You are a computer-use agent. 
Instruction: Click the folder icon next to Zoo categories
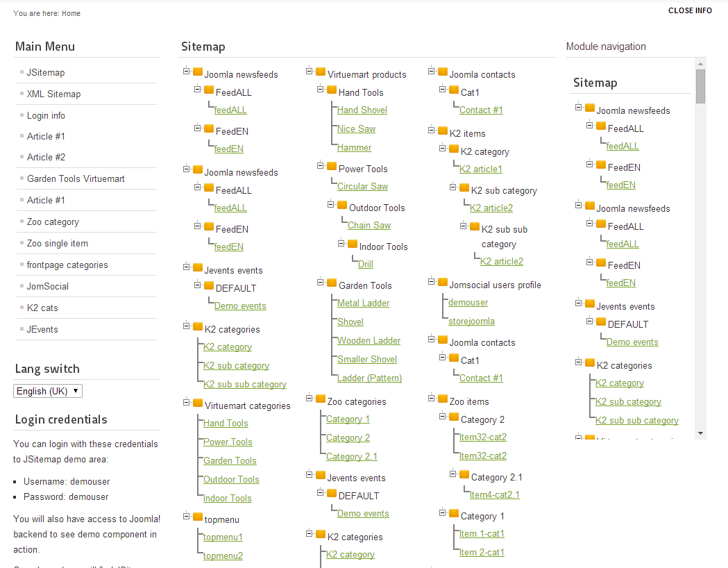[321, 399]
